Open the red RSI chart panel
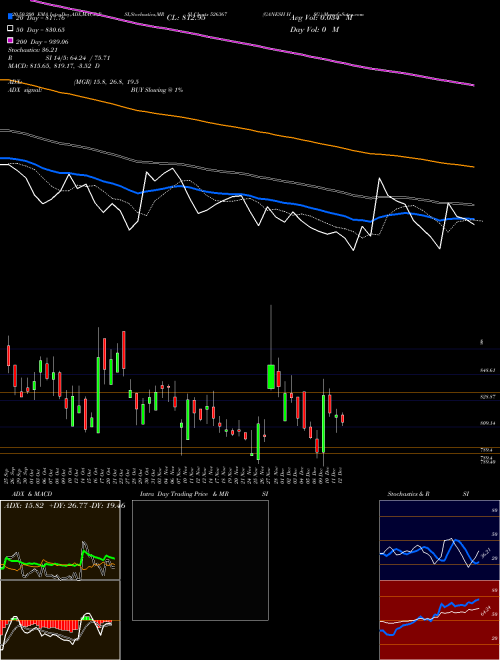Image resolution: width=500 pixels, height=660 pixels. (439, 620)
